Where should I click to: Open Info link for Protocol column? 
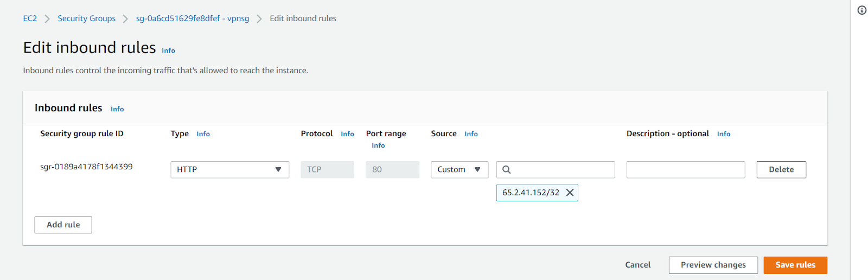[x=347, y=134]
